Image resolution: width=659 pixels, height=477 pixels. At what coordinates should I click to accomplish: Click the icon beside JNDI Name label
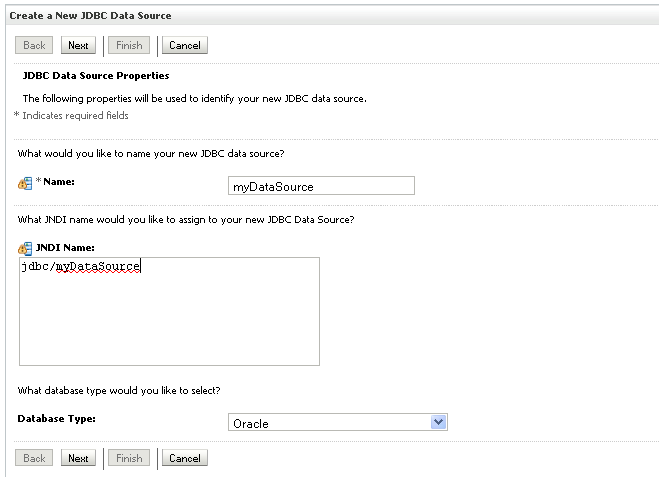click(25, 248)
